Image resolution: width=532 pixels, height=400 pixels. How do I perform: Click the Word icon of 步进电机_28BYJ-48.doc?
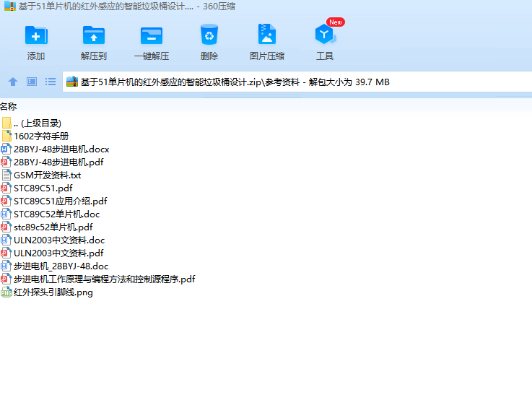6,266
